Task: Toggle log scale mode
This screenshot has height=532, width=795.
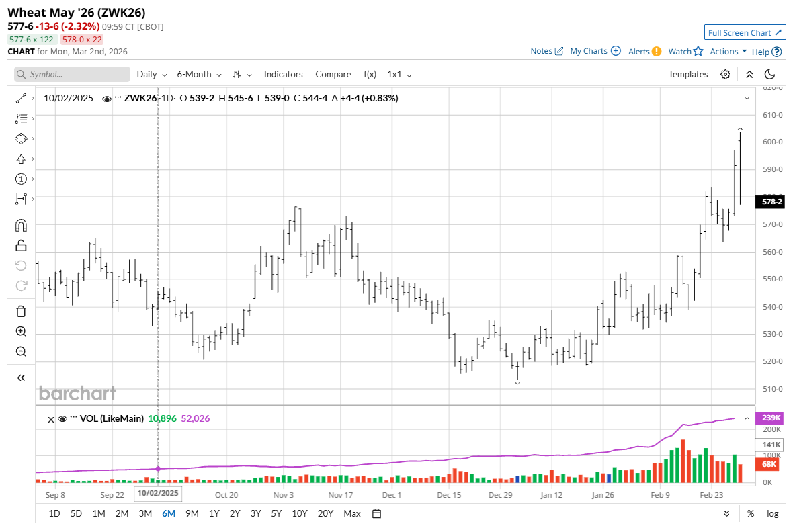Action: (772, 514)
